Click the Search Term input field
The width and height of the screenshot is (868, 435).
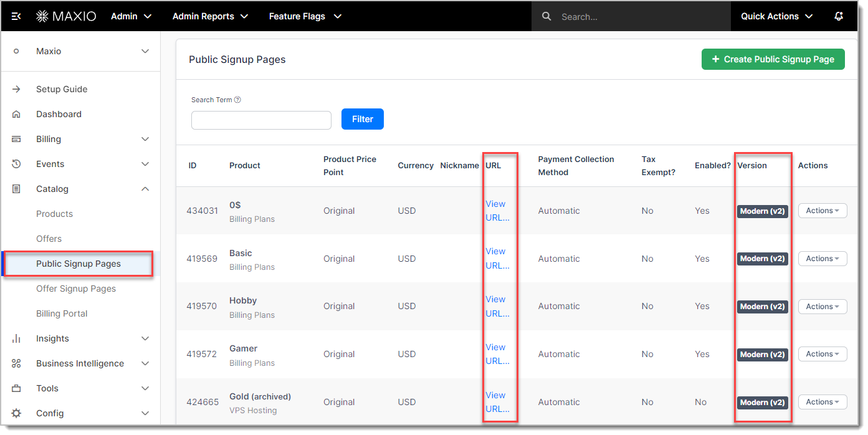pyautogui.click(x=261, y=120)
